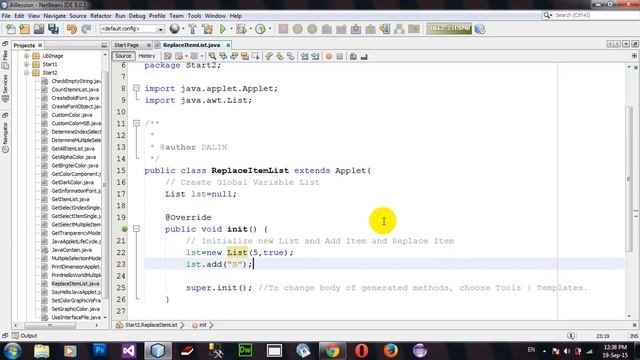Image resolution: width=640 pixels, height=360 pixels.
Task: Click the Search (Ctrl+I) field
Action: click(x=590, y=15)
